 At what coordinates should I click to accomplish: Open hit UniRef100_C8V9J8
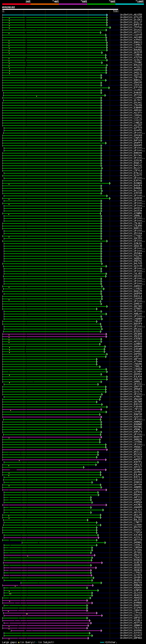[x=131, y=85]
